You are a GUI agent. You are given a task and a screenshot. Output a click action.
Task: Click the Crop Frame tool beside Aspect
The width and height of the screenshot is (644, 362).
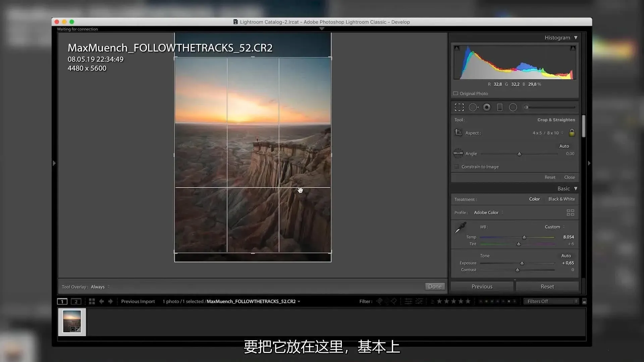coord(458,133)
